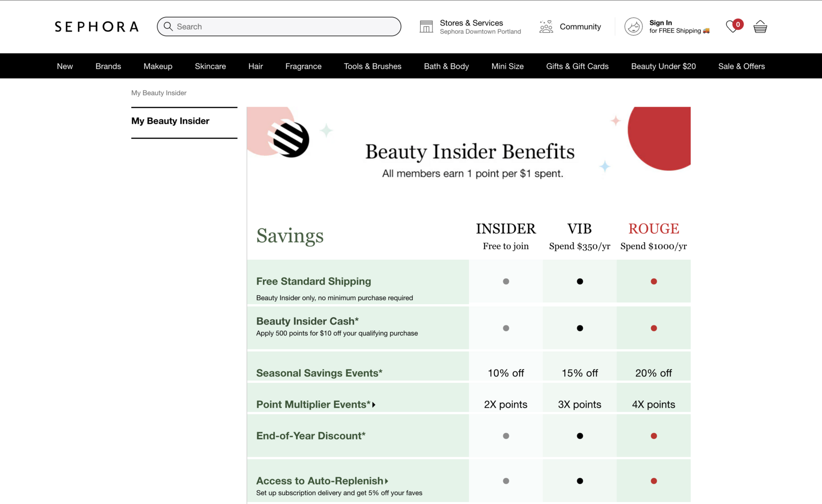This screenshot has width=822, height=504.
Task: Focus the Search input field
Action: coord(279,26)
